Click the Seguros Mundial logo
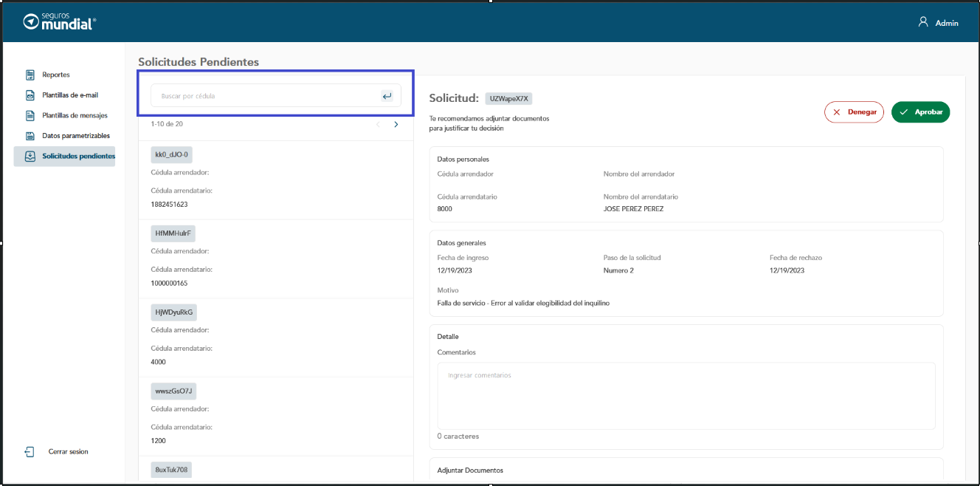This screenshot has height=486, width=980. (x=59, y=21)
